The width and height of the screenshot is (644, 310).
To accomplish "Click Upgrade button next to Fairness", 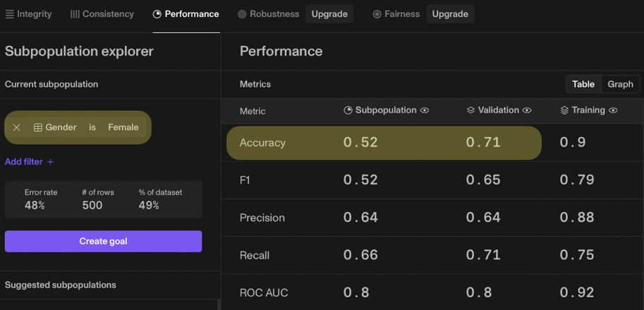I will coord(450,14).
